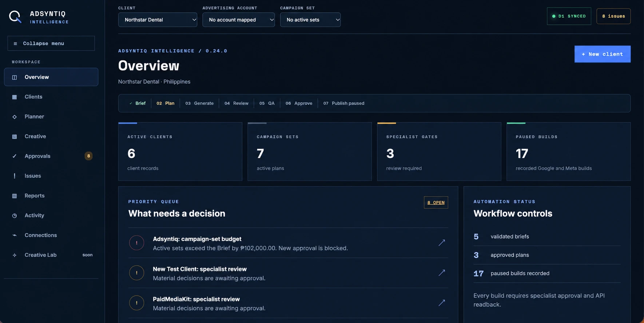The image size is (644, 323).
Task: Open the Advertising Account dropdown
Action: pos(239,20)
